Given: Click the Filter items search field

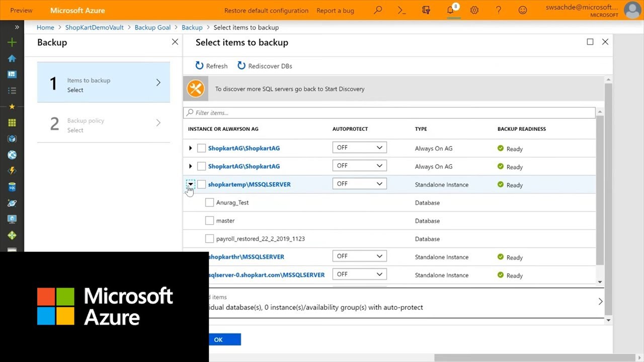Looking at the screenshot, I should coord(389,113).
